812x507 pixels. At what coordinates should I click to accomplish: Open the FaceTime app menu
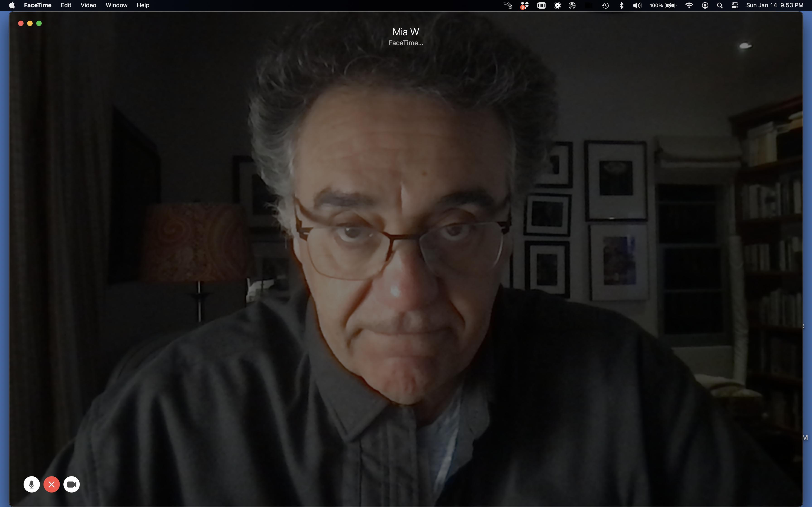[38, 5]
